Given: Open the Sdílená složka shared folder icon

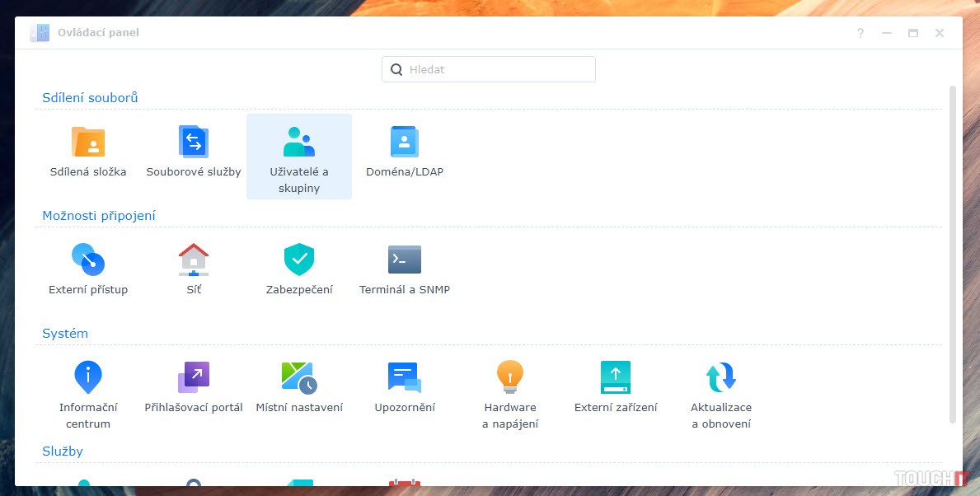Looking at the screenshot, I should (x=88, y=143).
